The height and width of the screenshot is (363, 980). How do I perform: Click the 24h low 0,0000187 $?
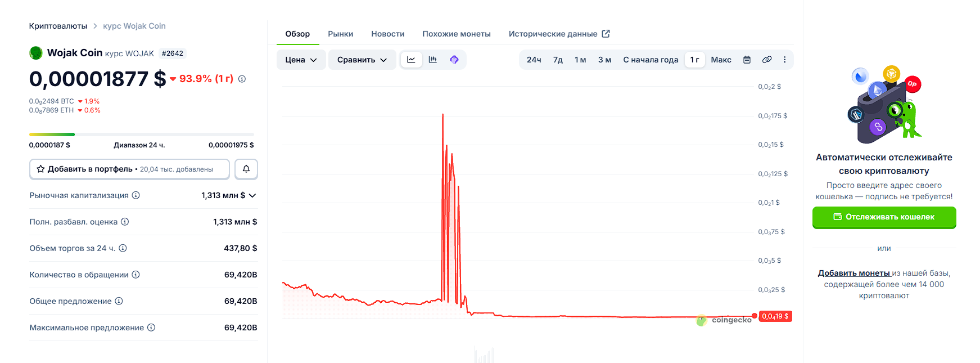[49, 145]
